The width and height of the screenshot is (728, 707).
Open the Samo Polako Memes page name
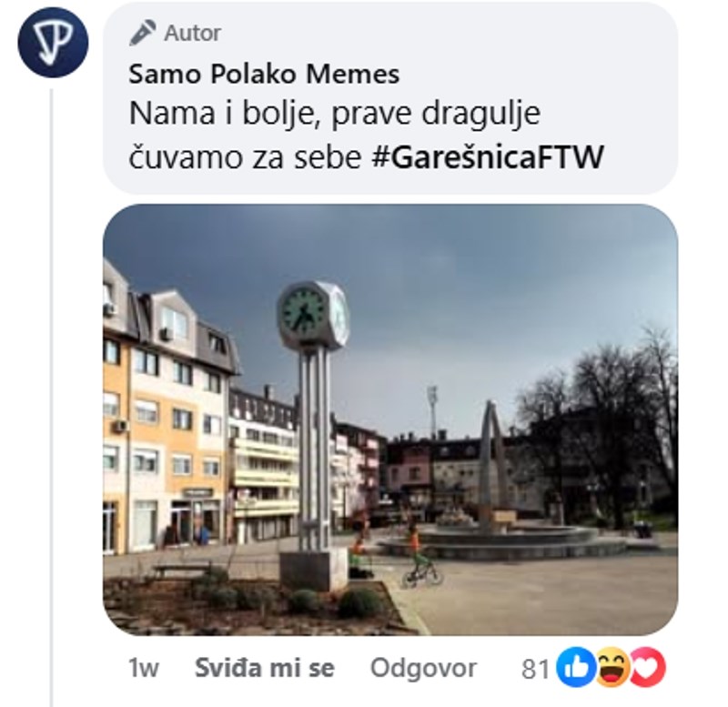coord(264,75)
